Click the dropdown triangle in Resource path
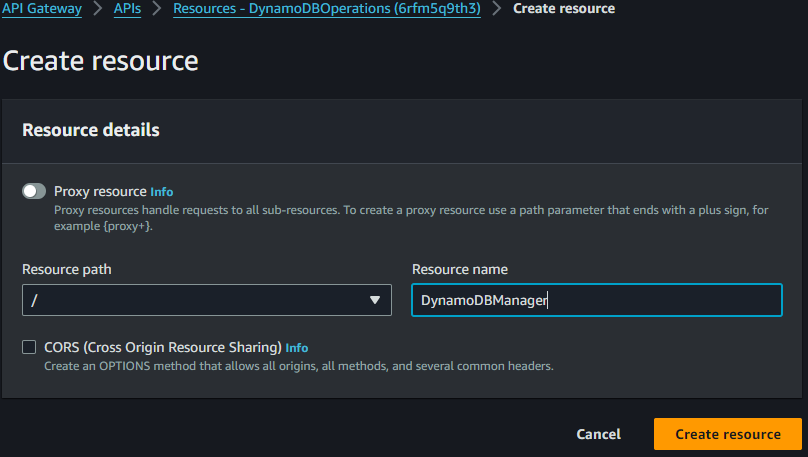This screenshot has width=808, height=457. pyautogui.click(x=375, y=300)
